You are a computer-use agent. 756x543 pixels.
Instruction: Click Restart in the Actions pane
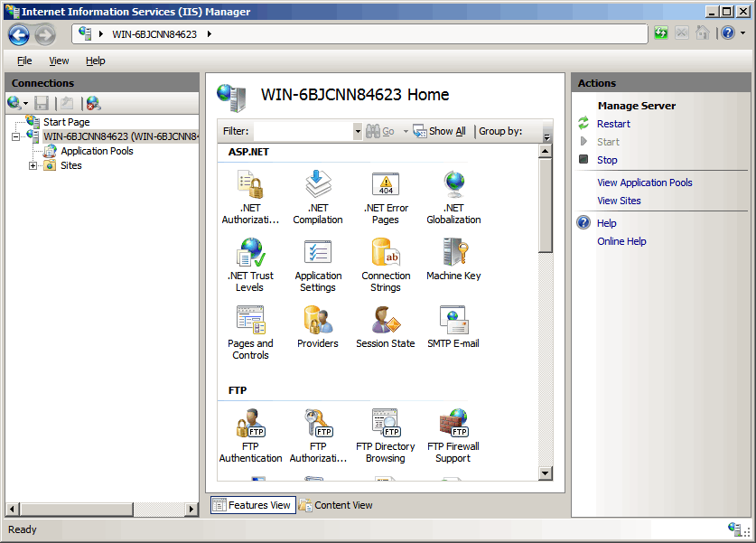613,124
